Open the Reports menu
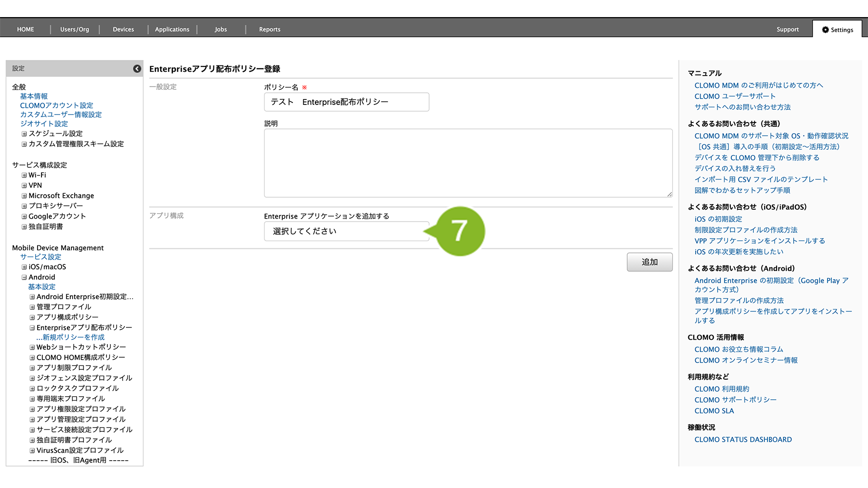This screenshot has width=868, height=488. tap(269, 30)
